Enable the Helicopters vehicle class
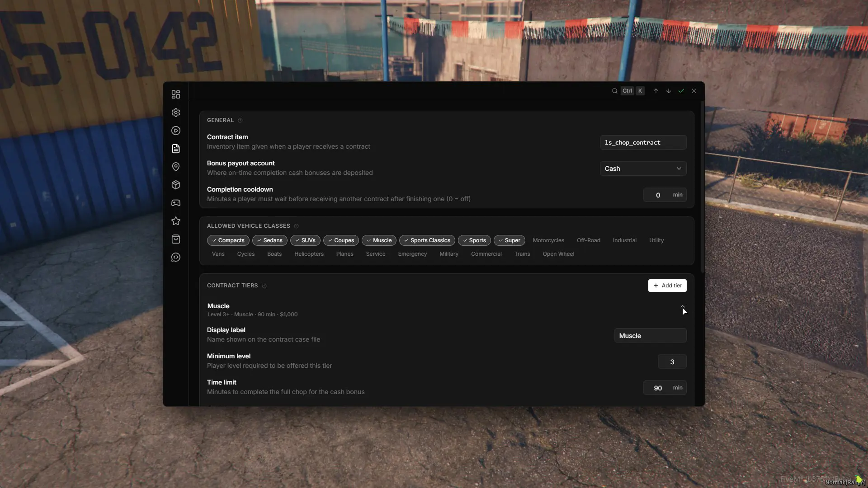Image resolution: width=868 pixels, height=488 pixels. point(309,254)
